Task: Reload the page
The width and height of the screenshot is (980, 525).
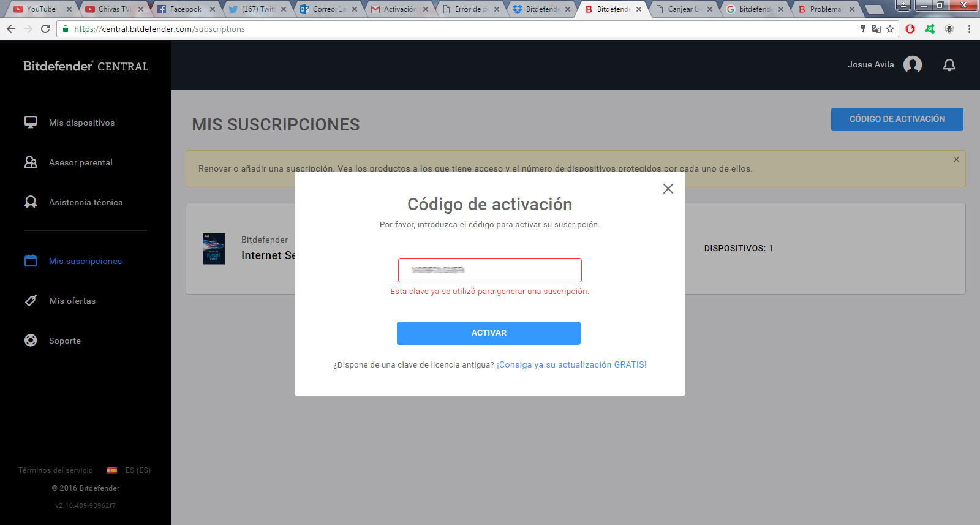Action: point(45,29)
